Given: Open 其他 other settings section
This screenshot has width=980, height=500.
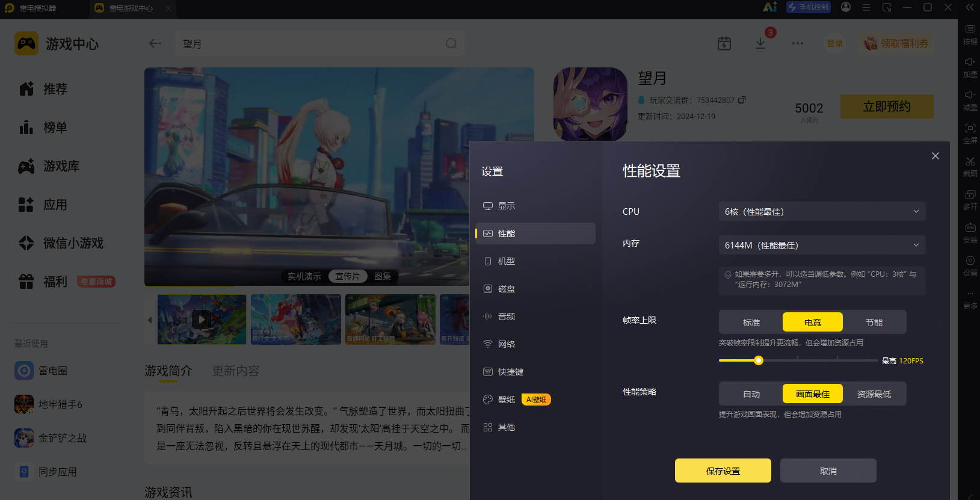Looking at the screenshot, I should point(535,427).
